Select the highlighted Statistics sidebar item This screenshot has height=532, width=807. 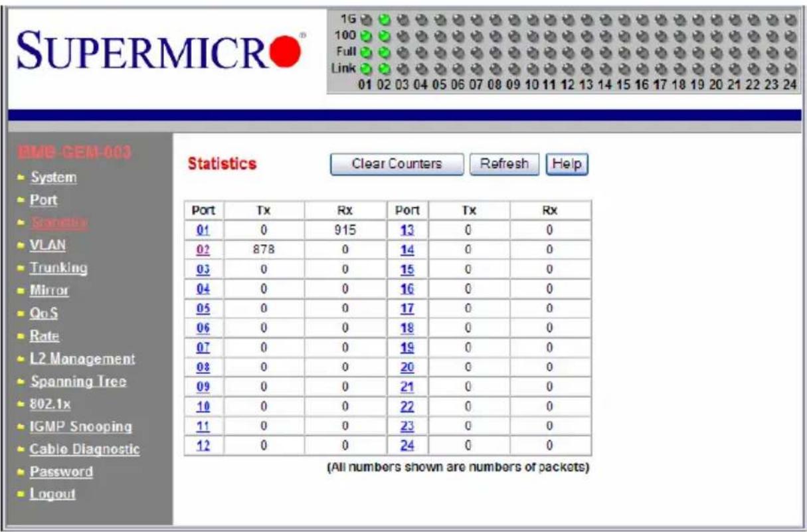pyautogui.click(x=58, y=222)
